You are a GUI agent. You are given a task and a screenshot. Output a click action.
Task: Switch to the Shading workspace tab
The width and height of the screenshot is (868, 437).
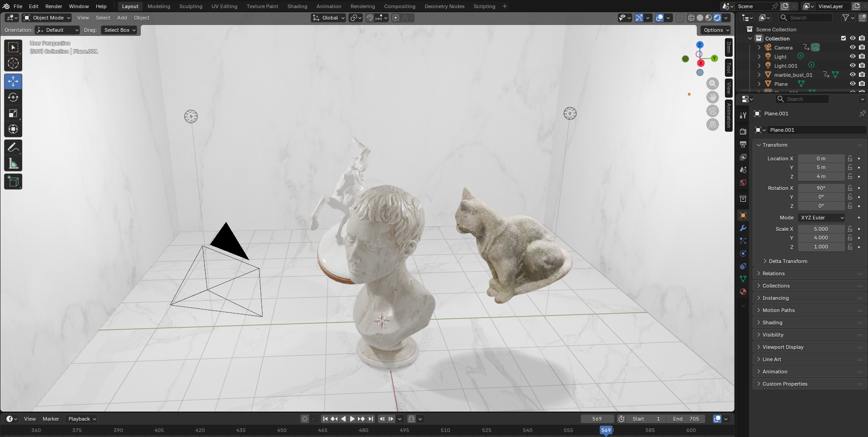click(297, 6)
